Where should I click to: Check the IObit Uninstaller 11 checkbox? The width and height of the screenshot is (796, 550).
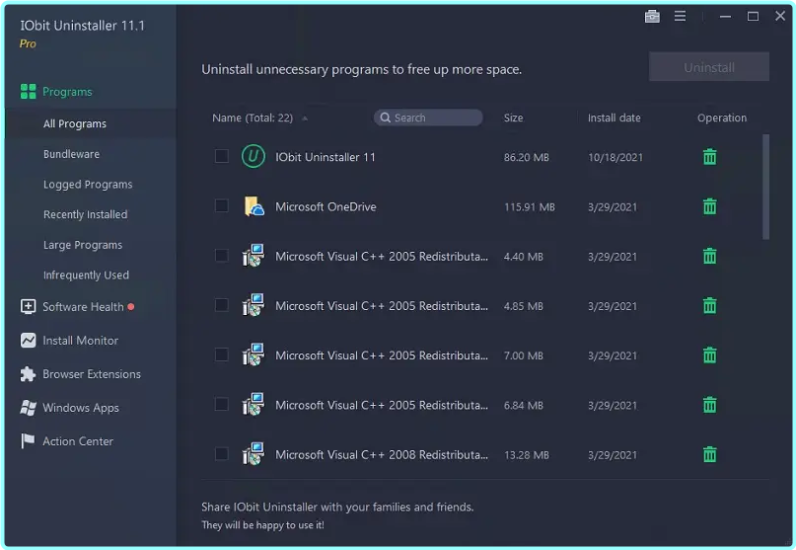(x=222, y=157)
